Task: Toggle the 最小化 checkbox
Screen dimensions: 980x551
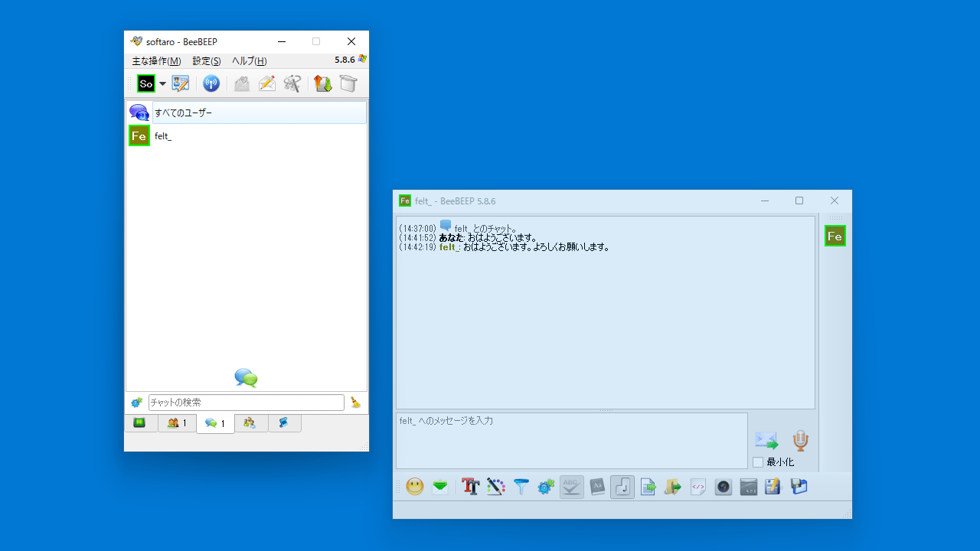Action: [758, 462]
